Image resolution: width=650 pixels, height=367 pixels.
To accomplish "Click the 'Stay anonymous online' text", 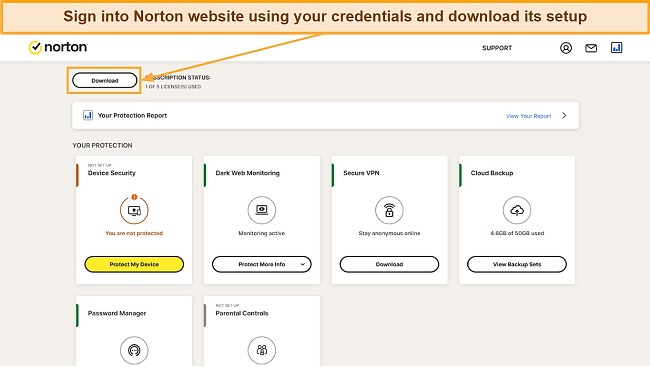I will click(389, 233).
